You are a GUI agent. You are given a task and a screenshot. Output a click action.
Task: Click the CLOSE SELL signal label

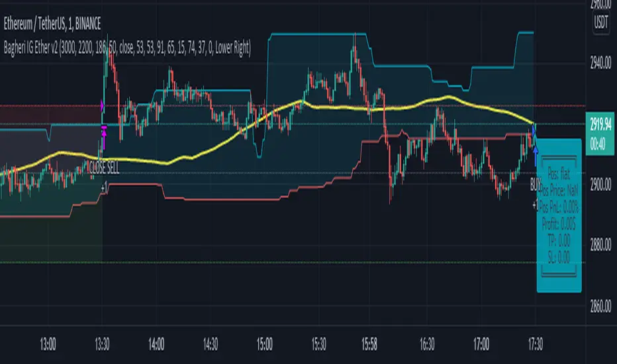pyautogui.click(x=104, y=168)
